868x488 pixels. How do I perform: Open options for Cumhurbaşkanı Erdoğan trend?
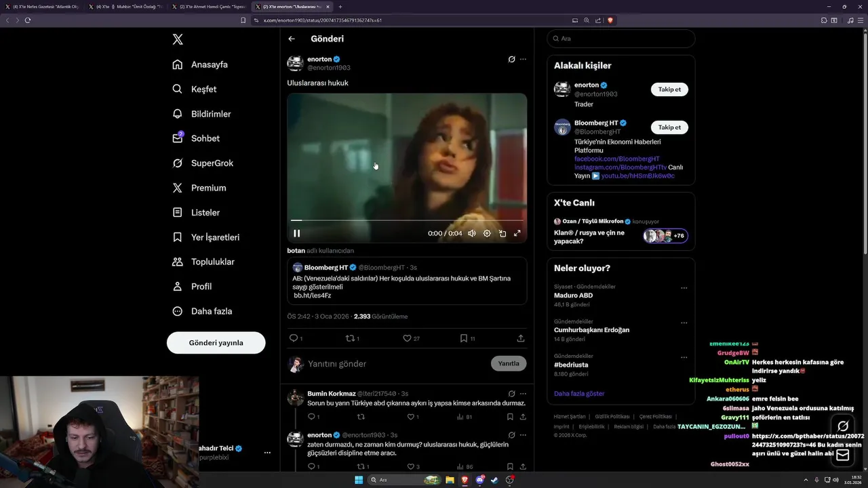[684, 323]
